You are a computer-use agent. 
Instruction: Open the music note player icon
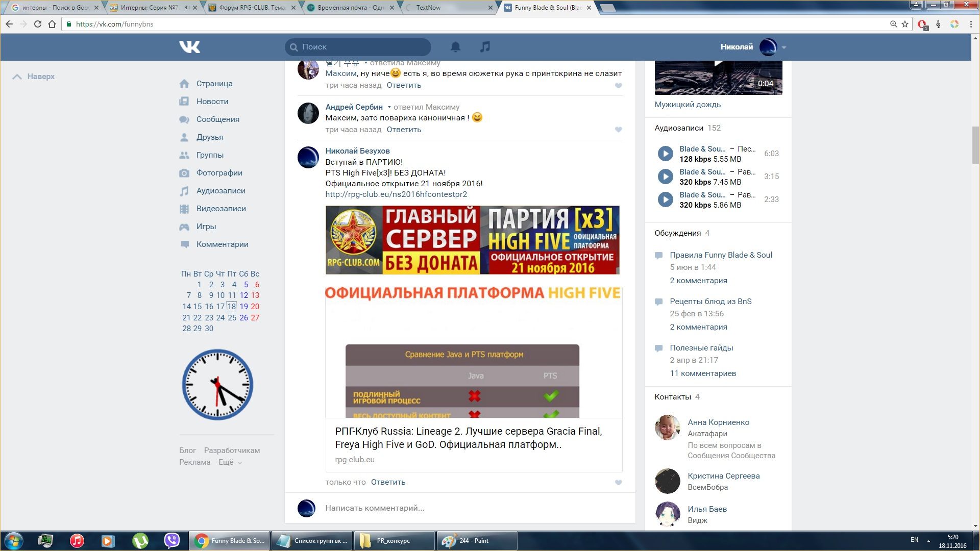(x=485, y=47)
